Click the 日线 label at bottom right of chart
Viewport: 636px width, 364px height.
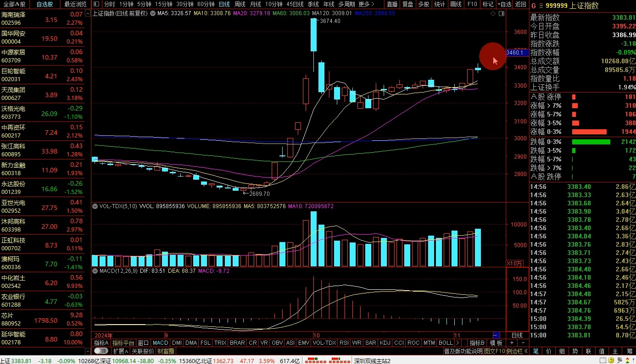517,336
